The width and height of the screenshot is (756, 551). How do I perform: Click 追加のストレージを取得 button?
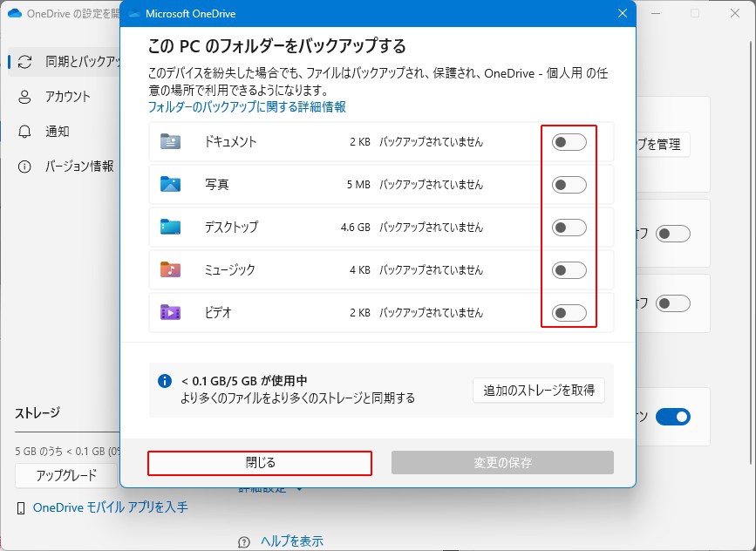(x=539, y=391)
